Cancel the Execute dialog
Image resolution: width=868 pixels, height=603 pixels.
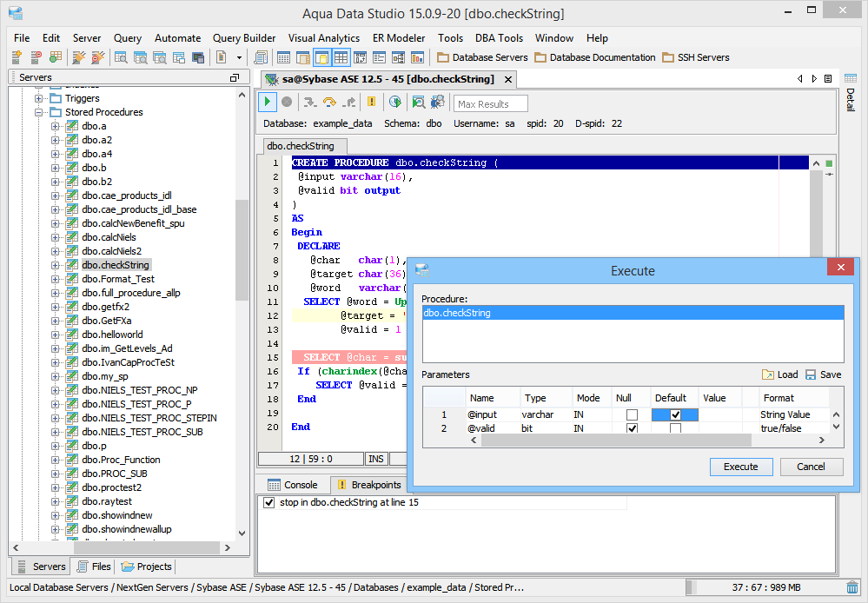click(811, 467)
